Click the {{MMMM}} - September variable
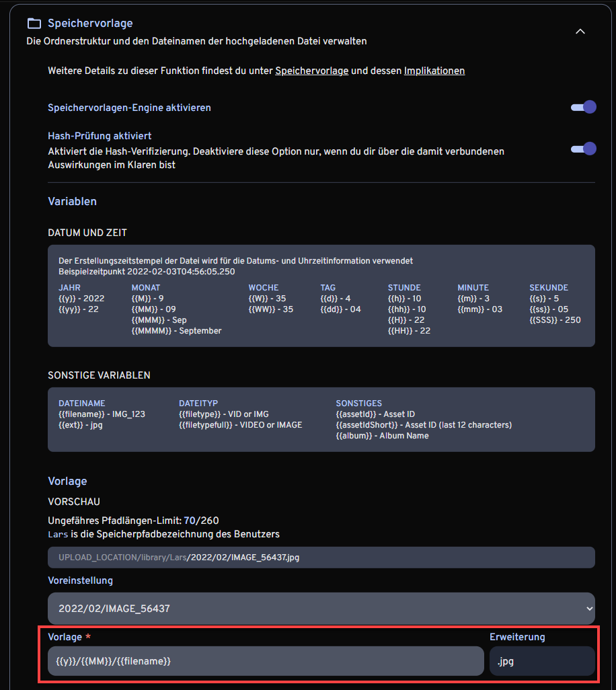The width and height of the screenshot is (616, 690). (176, 331)
